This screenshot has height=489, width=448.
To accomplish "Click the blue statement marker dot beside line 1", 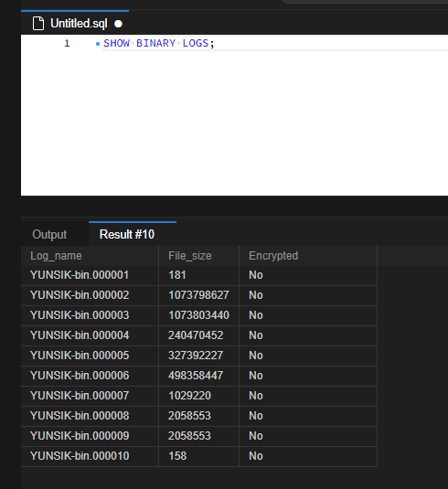I will tap(98, 44).
